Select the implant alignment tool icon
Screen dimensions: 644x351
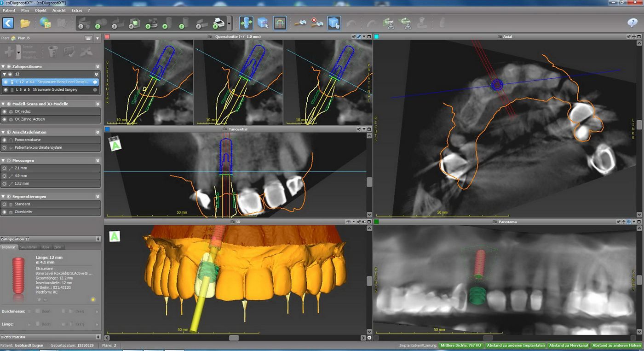pos(246,23)
